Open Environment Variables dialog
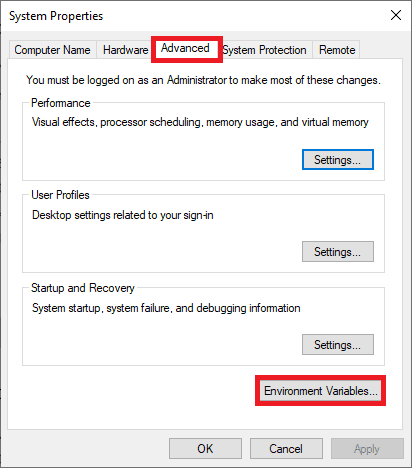The height and width of the screenshot is (468, 412). coord(320,391)
